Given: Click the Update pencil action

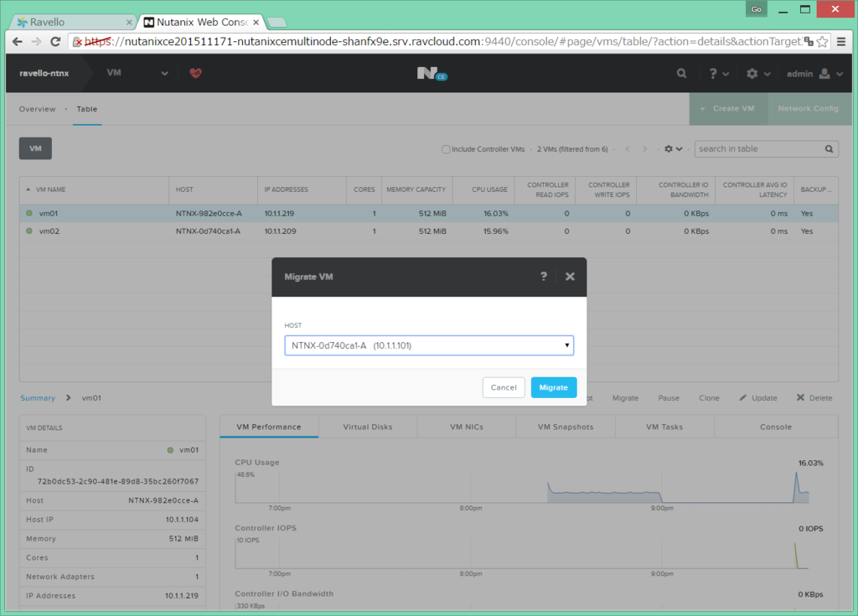Looking at the screenshot, I should [x=757, y=398].
